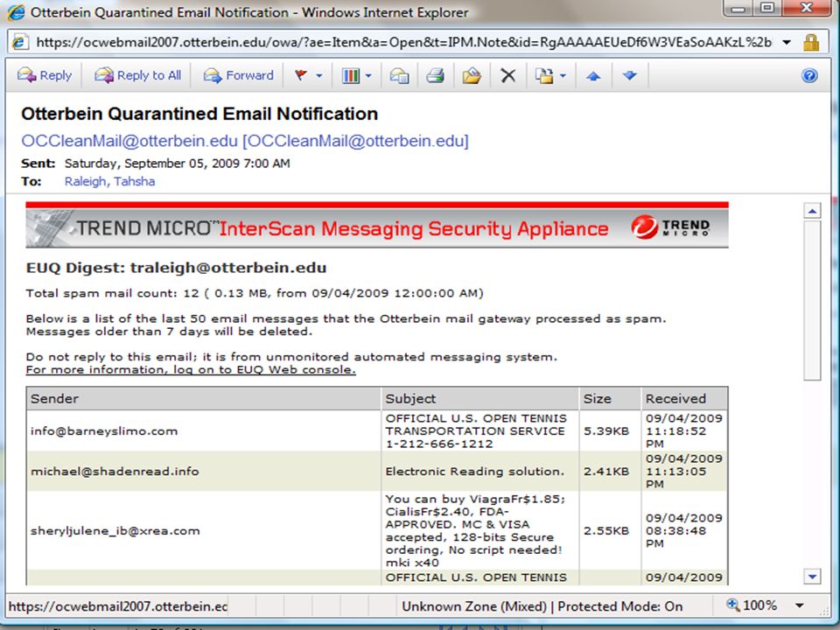This screenshot has height=630, width=840.
Task: Click the Trend Micro logo
Action: tap(671, 227)
